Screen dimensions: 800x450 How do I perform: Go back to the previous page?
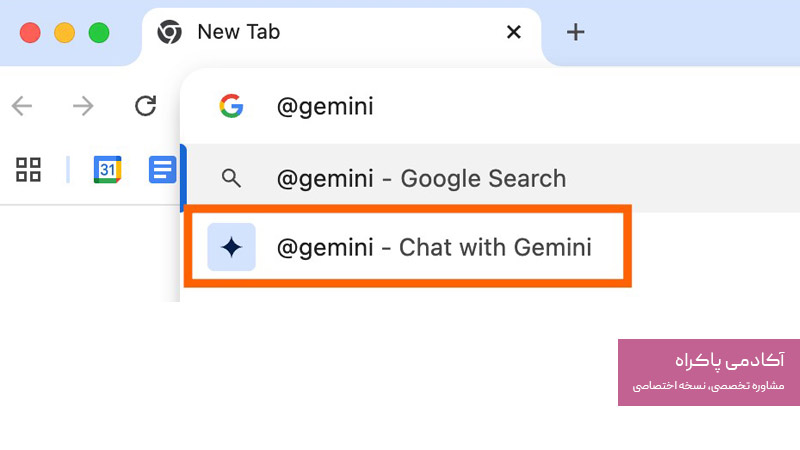22,106
